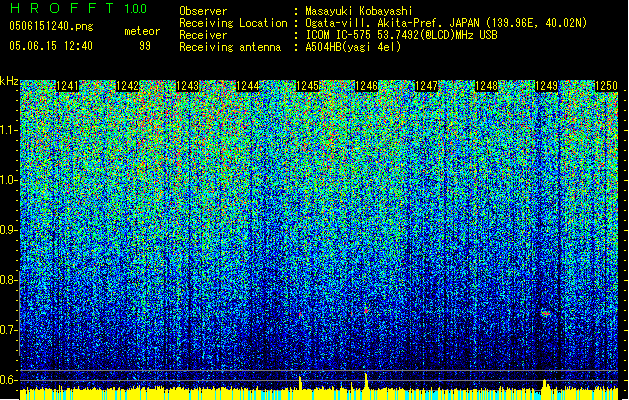This screenshot has height=400, width=629.
Task: Click the 1.1 frequency axis label
Action: [8, 130]
